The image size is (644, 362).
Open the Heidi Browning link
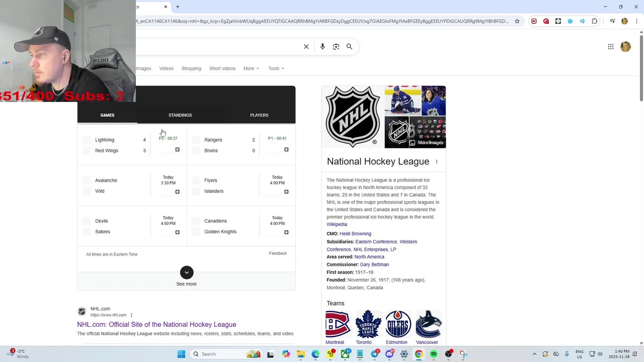pos(355,234)
